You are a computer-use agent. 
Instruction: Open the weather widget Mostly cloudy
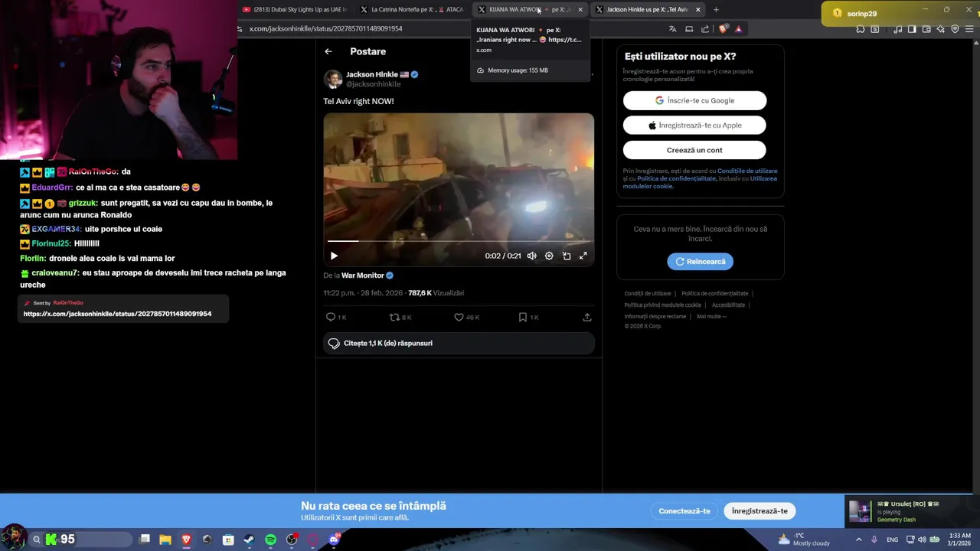click(804, 540)
